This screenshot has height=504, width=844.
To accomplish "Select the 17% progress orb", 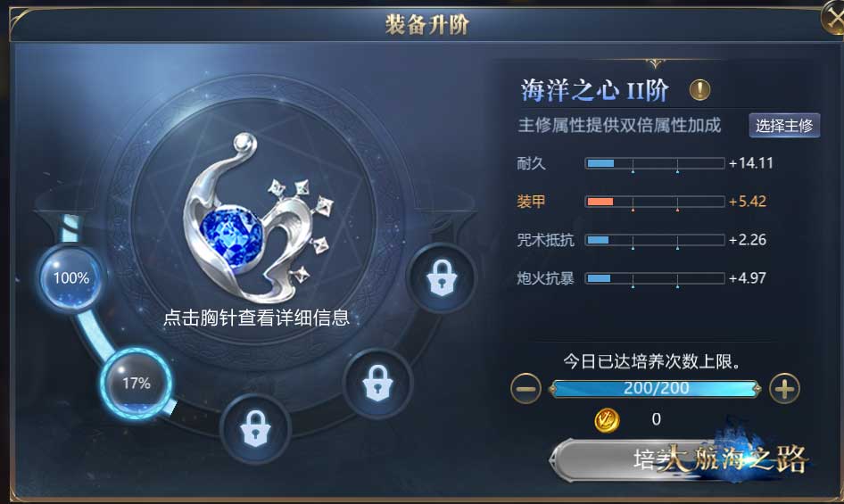I will 137,383.
